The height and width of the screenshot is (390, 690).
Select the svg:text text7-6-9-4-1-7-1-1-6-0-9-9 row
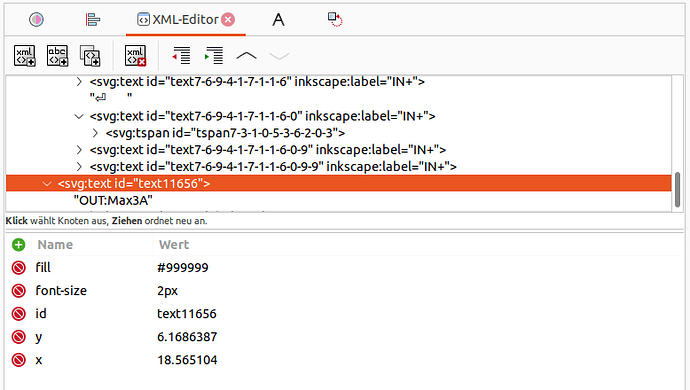point(339,167)
